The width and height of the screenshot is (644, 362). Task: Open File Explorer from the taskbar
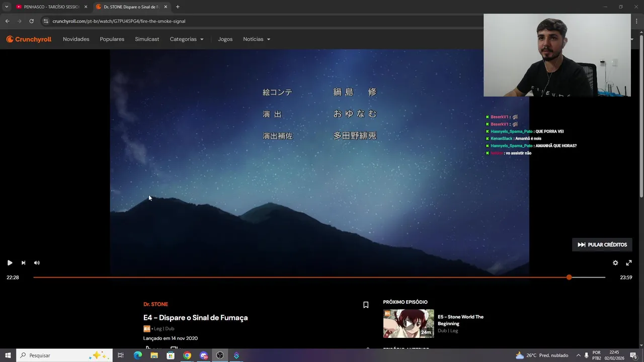coord(154,355)
